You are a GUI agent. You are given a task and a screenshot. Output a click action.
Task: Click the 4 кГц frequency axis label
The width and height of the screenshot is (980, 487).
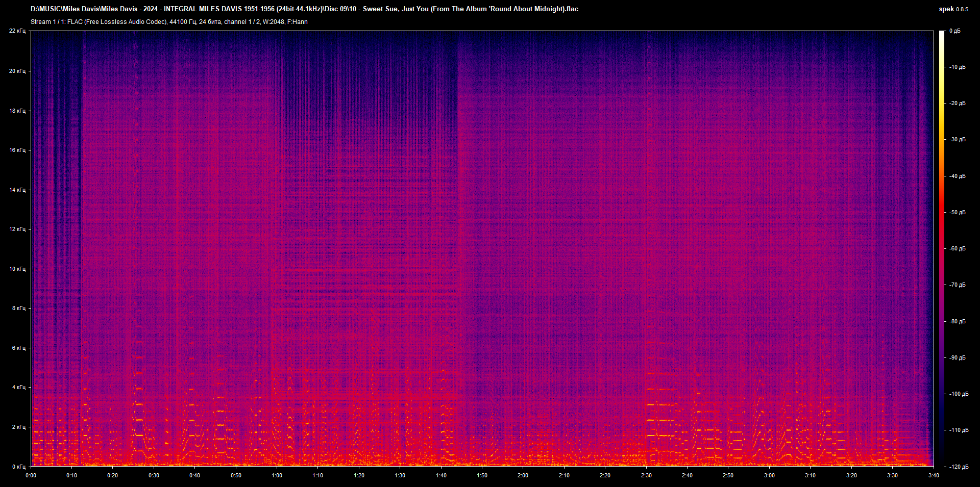coord(19,387)
